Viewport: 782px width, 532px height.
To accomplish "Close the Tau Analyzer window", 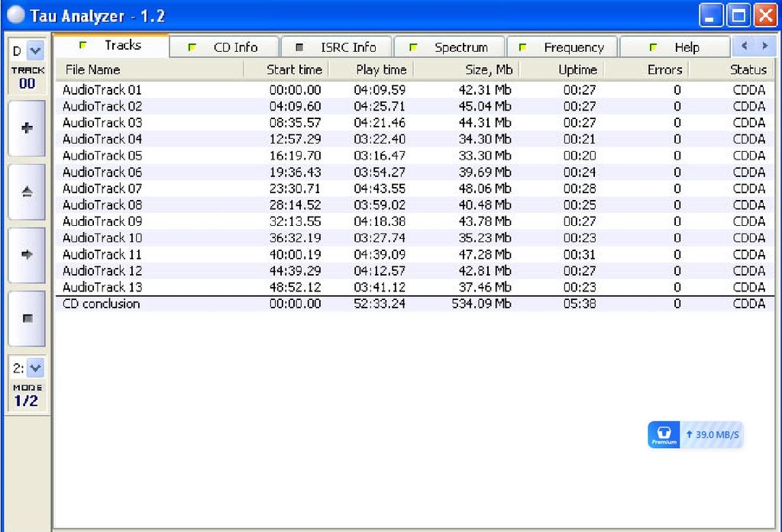I will (x=765, y=15).
